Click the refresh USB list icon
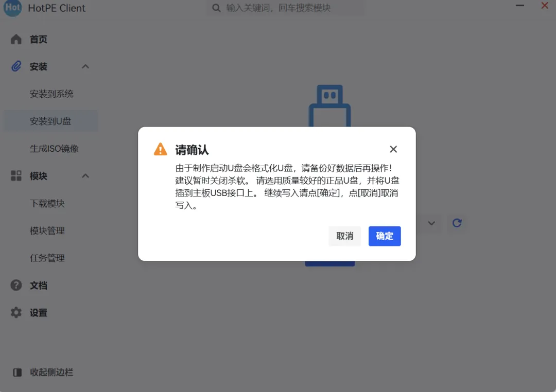 [x=457, y=223]
